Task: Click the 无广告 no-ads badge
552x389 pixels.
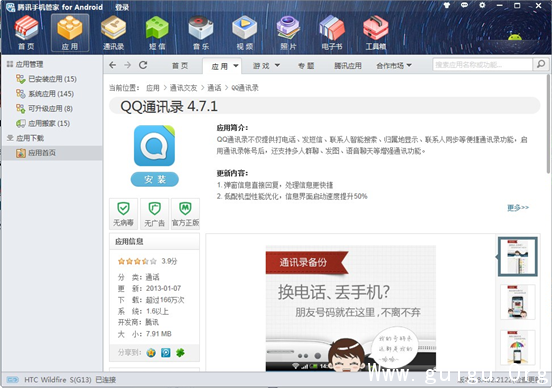Action: (x=155, y=214)
